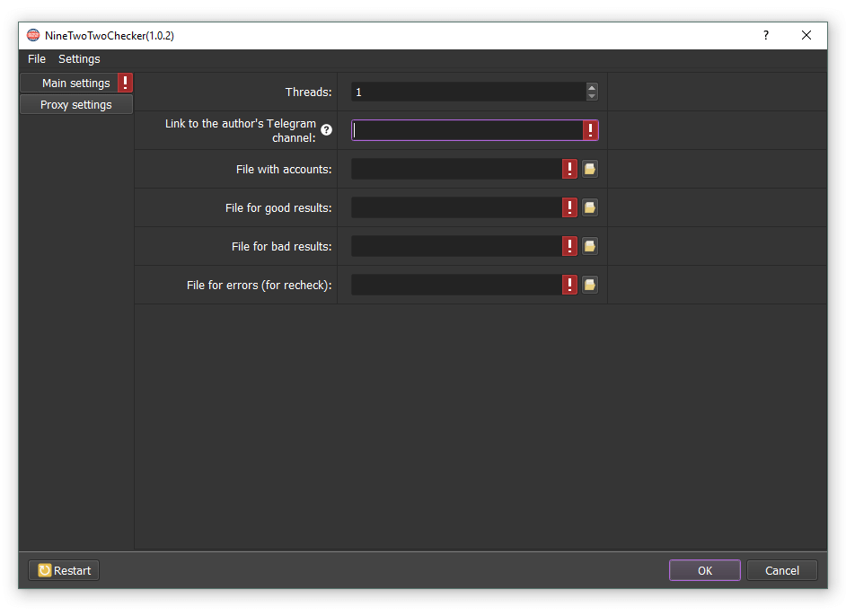Click the help icon beside Telegram channel label
Image resolution: width=846 pixels, height=616 pixels.
[x=327, y=130]
